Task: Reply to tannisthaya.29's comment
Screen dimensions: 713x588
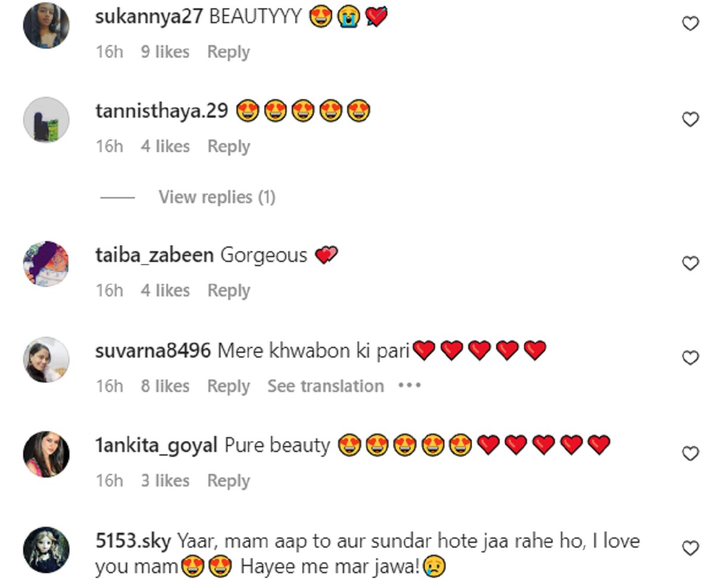Action: pos(228,147)
